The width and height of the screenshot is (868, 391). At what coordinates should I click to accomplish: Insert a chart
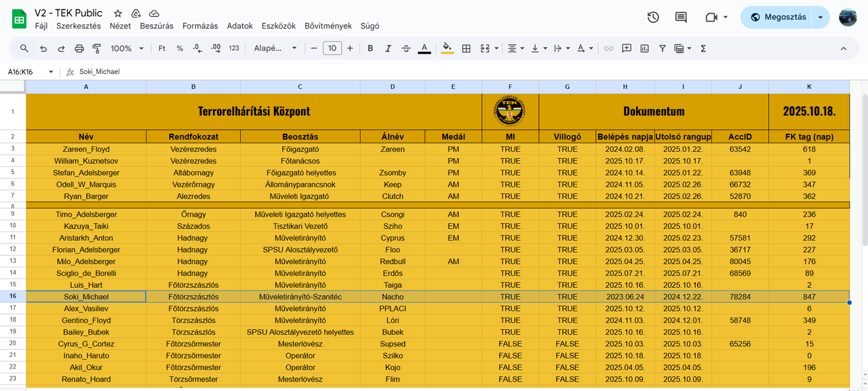pyautogui.click(x=644, y=48)
